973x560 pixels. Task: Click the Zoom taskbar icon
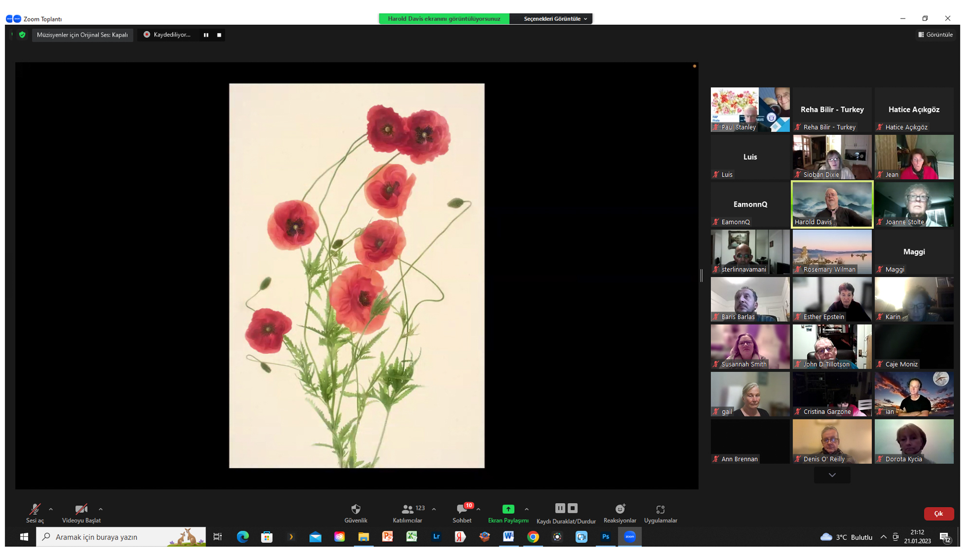[630, 537]
